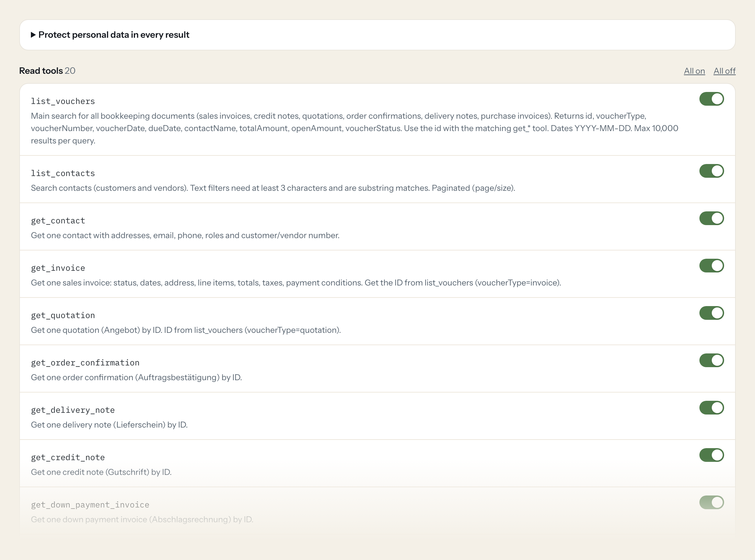This screenshot has width=755, height=560.
Task: Click 'Get one credit note (Gutschrift)' text
Action: tap(101, 472)
